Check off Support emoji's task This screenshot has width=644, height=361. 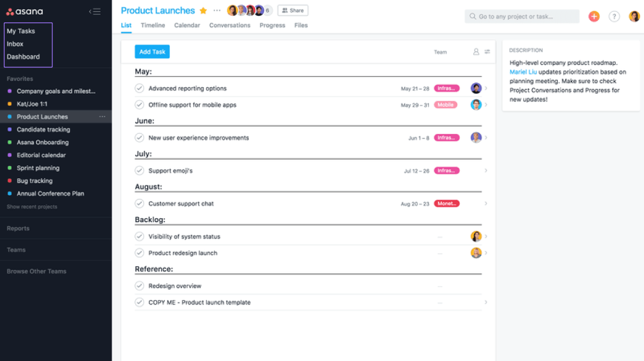tap(140, 171)
